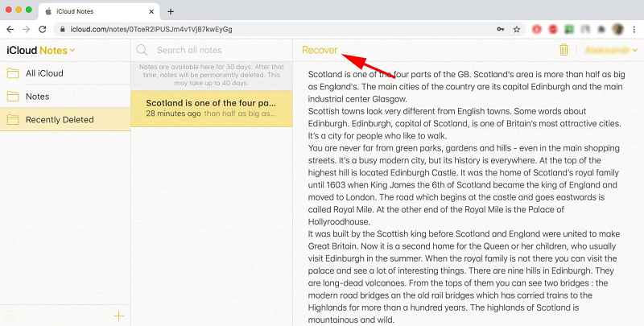This screenshot has width=644, height=326.
Task: Click the search magnifier icon
Action: 142,50
